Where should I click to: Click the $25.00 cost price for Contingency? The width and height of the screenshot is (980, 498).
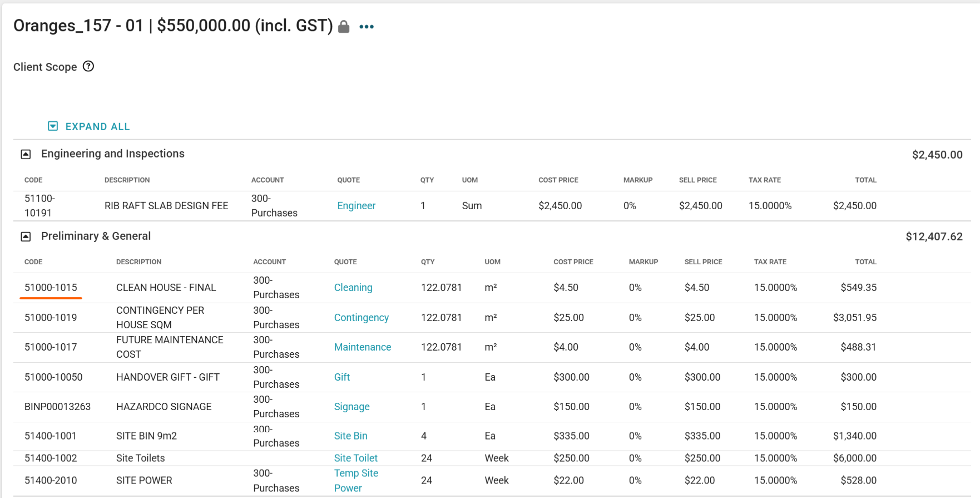[568, 317]
